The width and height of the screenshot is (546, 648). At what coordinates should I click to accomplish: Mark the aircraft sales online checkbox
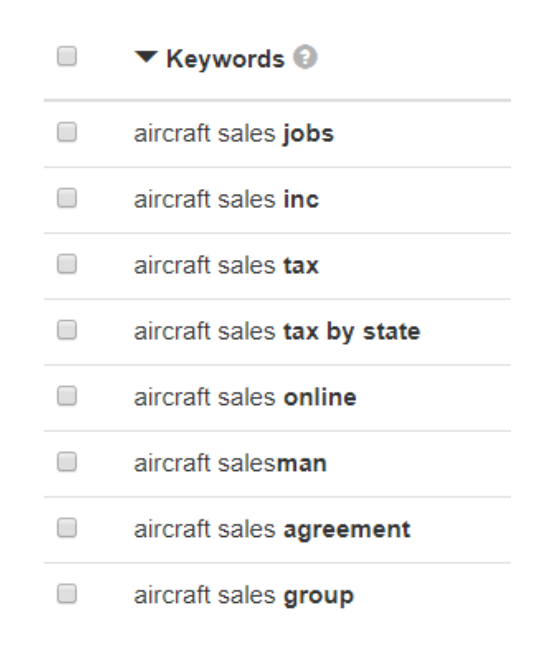pyautogui.click(x=67, y=395)
